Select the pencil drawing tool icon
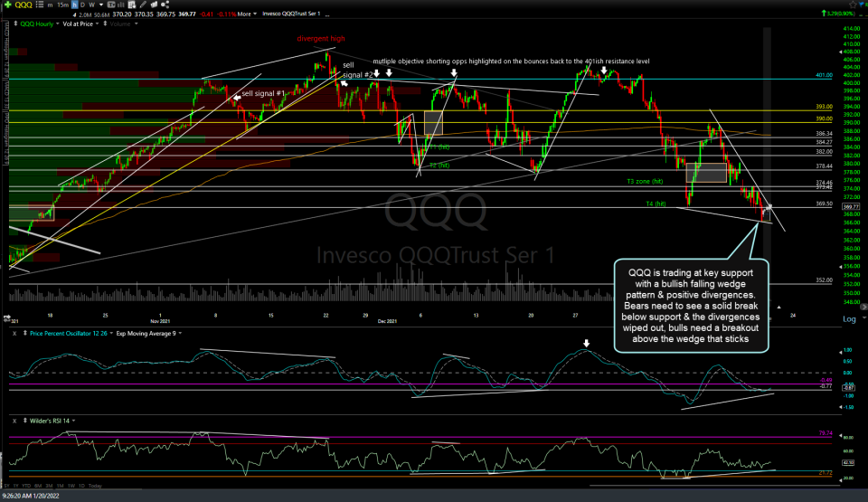 pos(143,5)
